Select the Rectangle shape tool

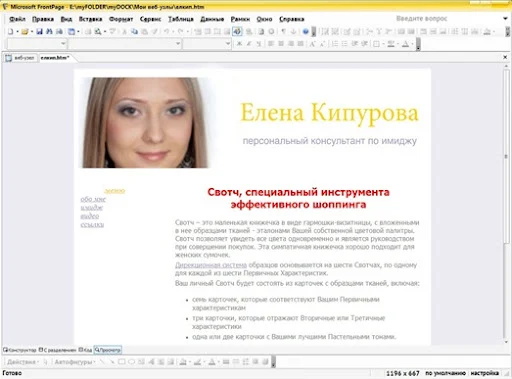point(122,362)
